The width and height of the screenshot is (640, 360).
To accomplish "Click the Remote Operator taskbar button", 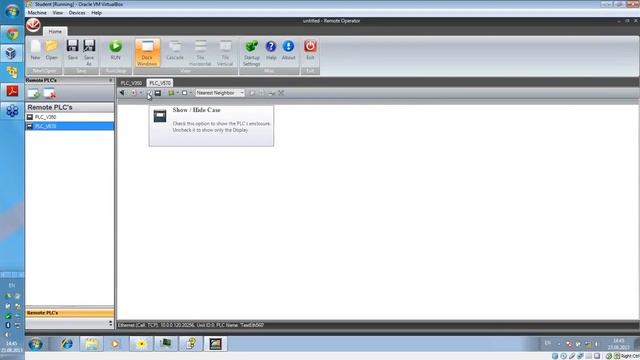I will pyautogui.click(x=216, y=344).
